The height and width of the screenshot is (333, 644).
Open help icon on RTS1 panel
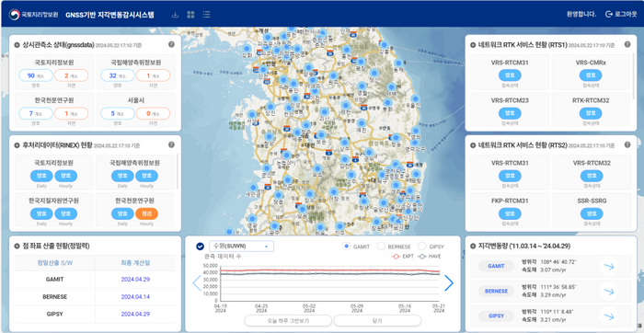[x=627, y=44]
